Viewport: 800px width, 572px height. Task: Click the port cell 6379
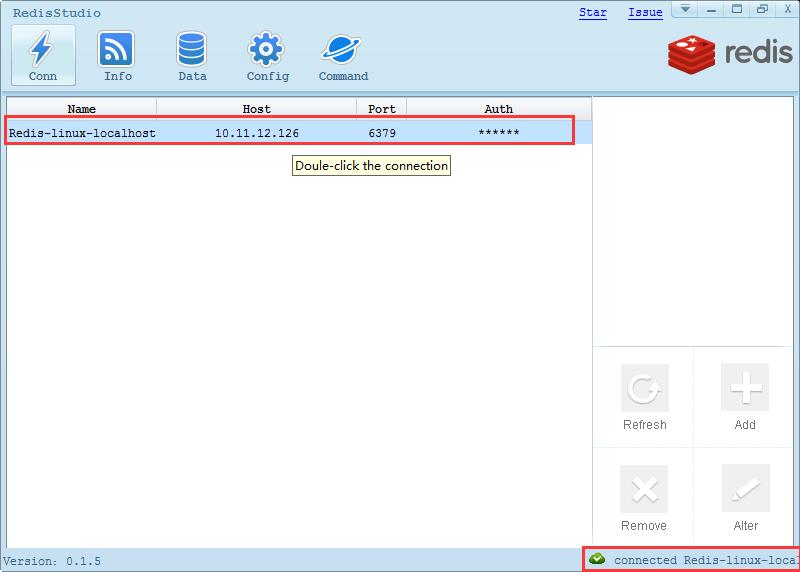pyautogui.click(x=382, y=133)
